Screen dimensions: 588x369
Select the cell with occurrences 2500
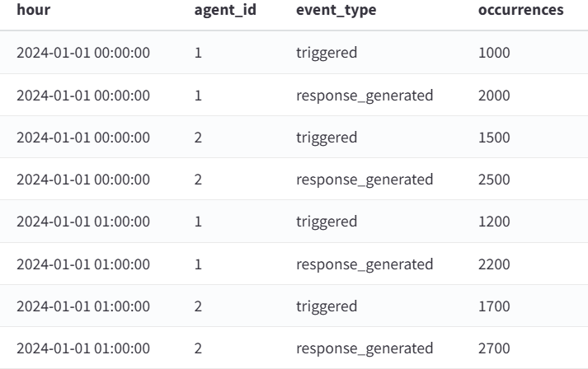(494, 179)
